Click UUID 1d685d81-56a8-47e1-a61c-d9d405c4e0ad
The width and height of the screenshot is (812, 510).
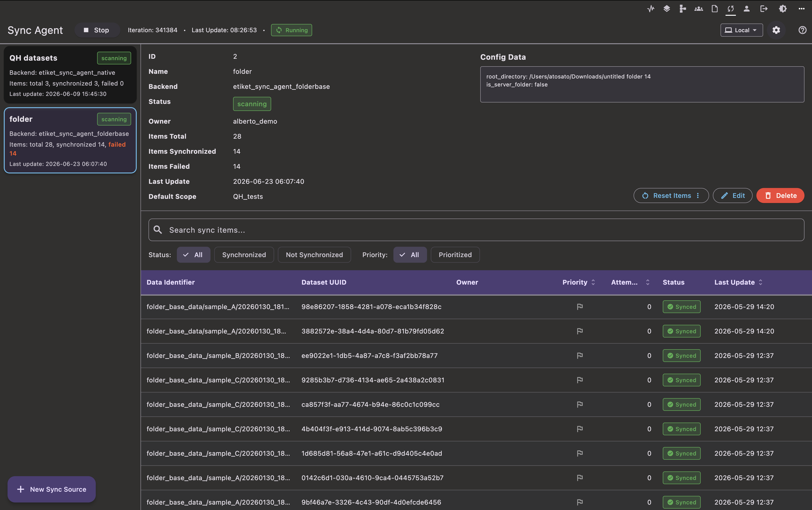[372, 453]
